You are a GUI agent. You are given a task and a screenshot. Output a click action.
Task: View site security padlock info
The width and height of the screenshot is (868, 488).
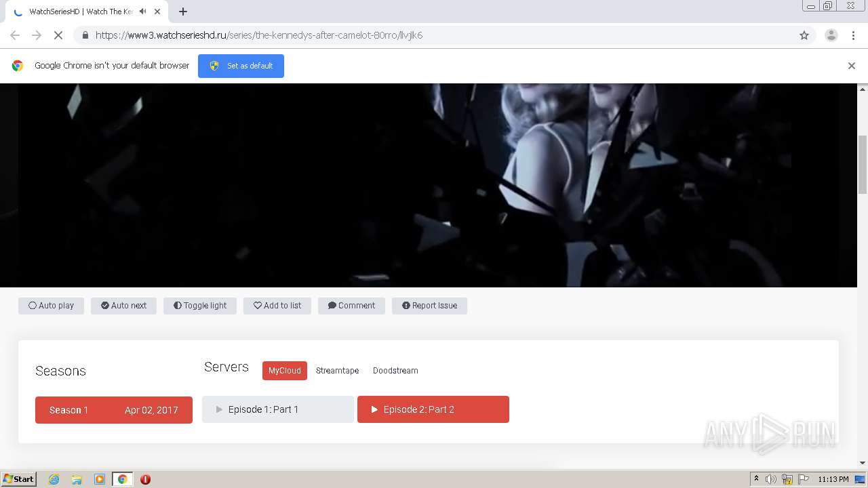(85, 35)
